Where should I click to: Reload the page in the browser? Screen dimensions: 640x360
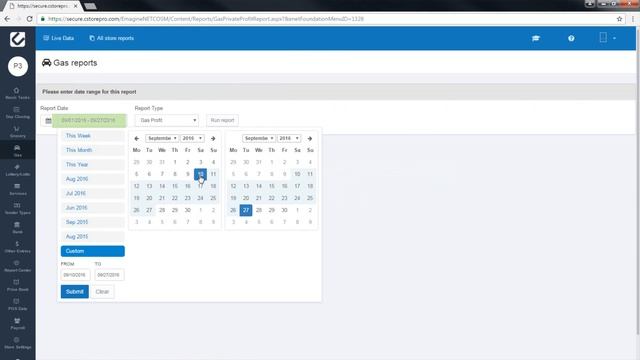(29, 19)
